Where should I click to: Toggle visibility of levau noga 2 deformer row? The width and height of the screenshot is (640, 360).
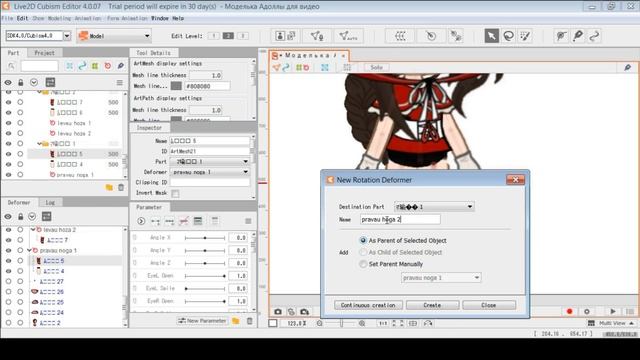[8, 230]
